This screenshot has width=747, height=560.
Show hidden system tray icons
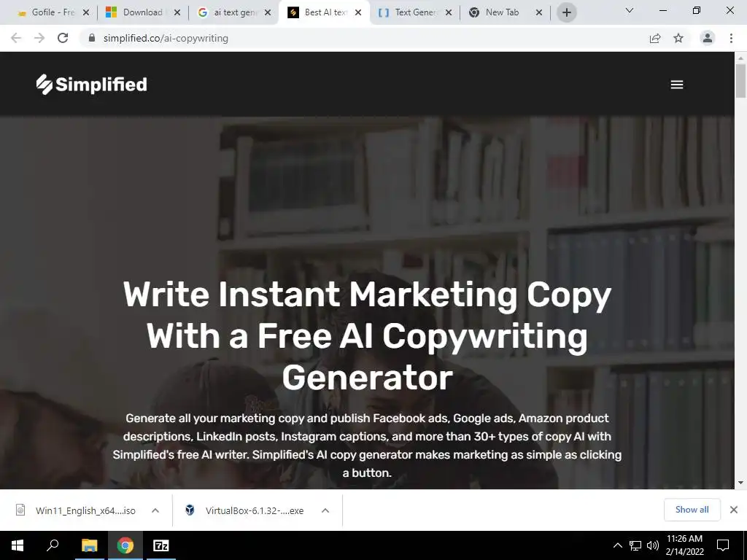coord(617,545)
